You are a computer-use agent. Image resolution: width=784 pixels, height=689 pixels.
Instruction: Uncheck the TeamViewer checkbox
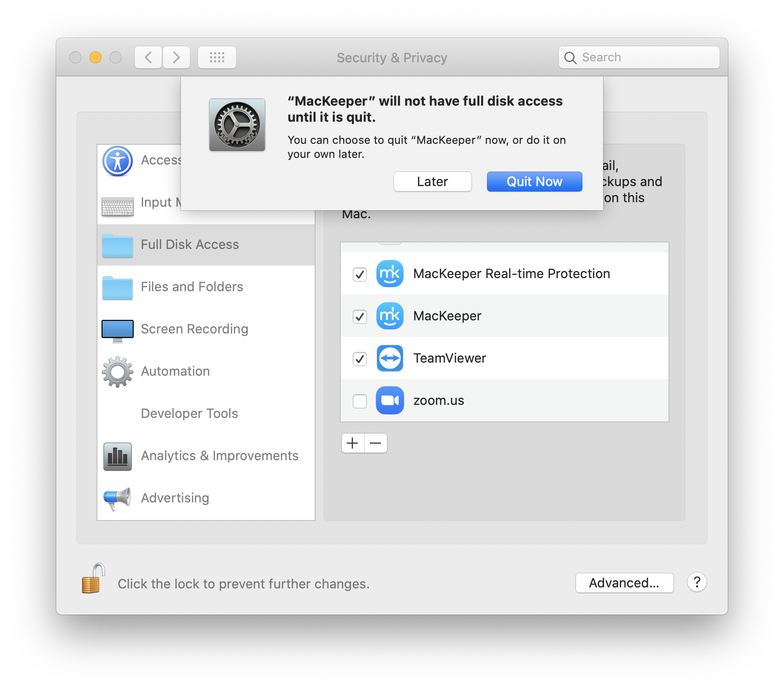[360, 359]
